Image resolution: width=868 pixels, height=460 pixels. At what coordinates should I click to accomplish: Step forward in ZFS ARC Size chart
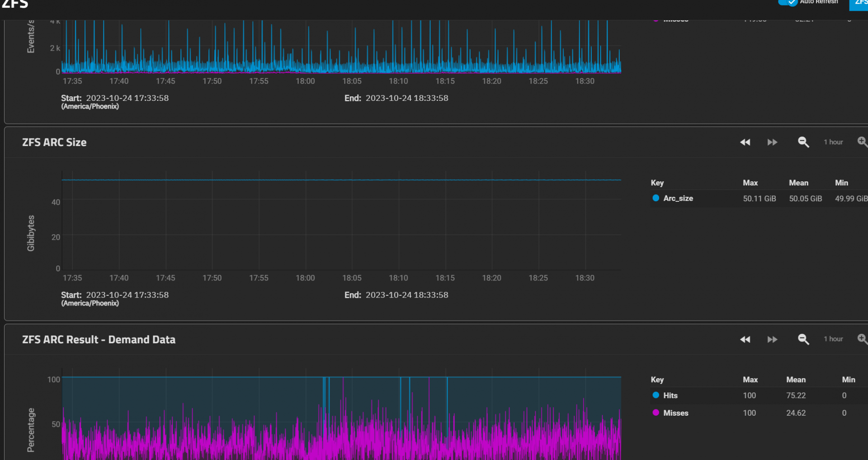click(772, 142)
